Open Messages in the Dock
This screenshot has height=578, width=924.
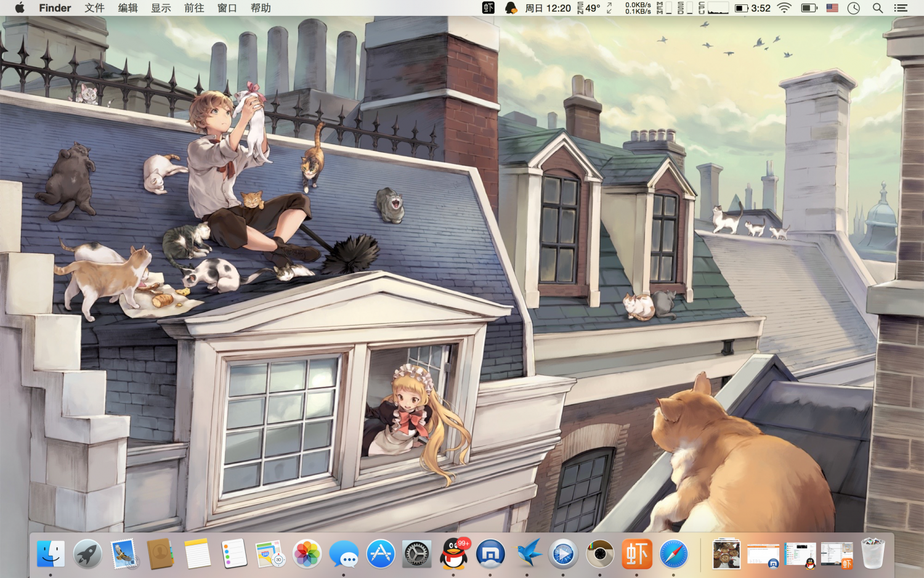(x=344, y=553)
